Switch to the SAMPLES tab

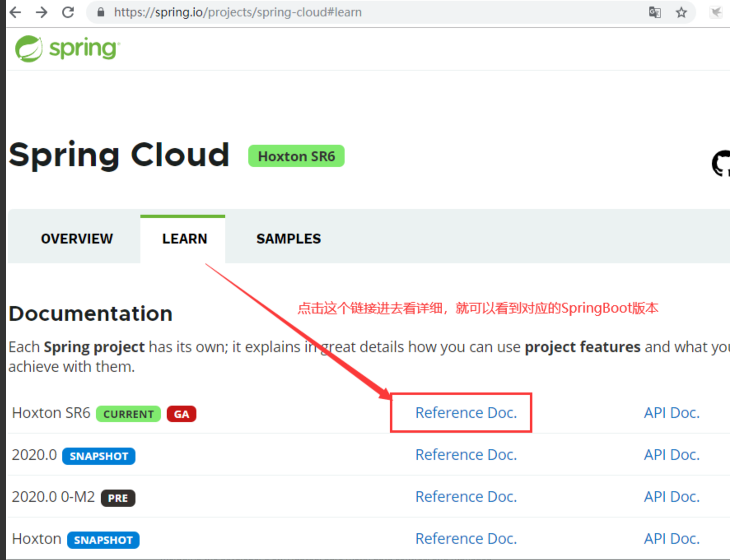tap(289, 239)
